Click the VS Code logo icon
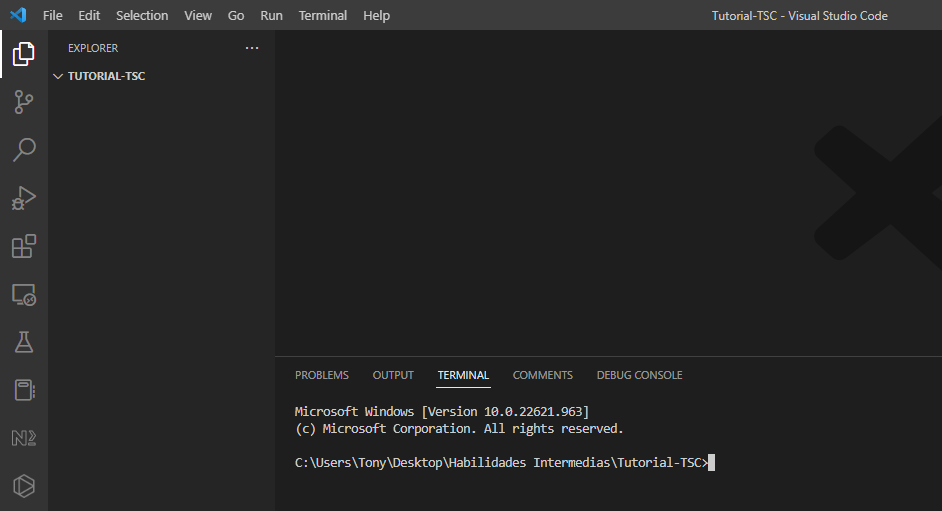This screenshot has width=942, height=511. (17, 15)
